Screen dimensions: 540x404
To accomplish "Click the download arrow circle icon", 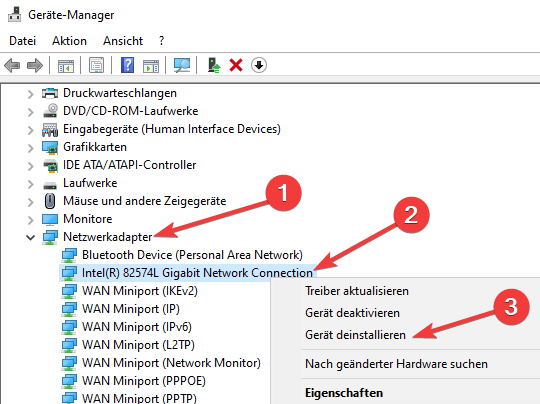I will pos(259,65).
